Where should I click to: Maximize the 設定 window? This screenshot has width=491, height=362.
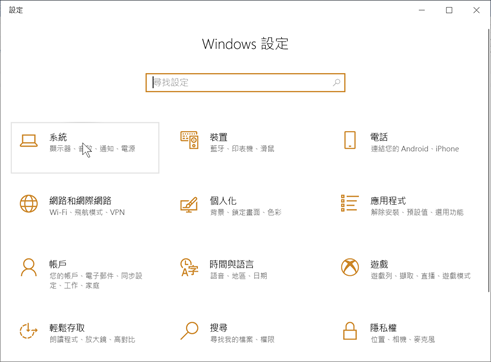click(x=449, y=10)
